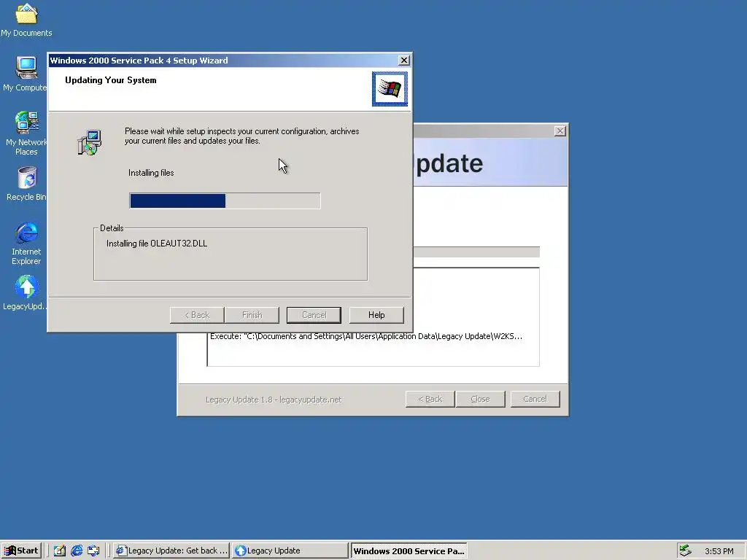
Task: Launch Outlook Express from quick launch
Action: pos(94,551)
